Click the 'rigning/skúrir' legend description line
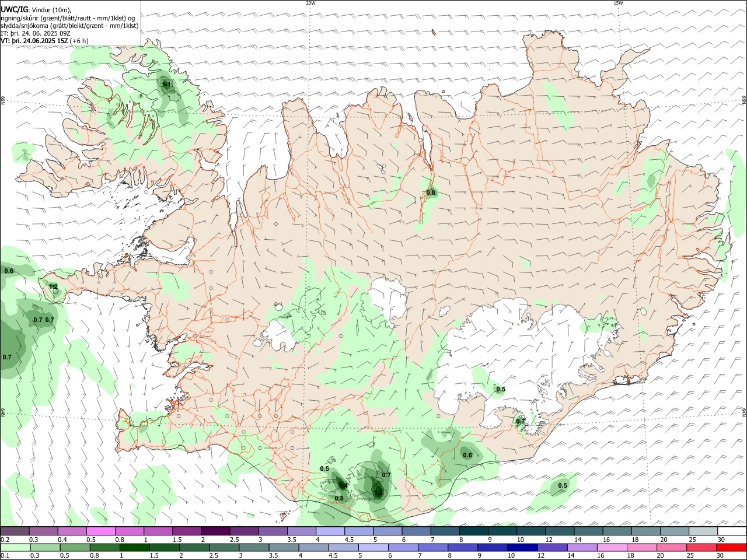747x560 pixels. coord(68,18)
